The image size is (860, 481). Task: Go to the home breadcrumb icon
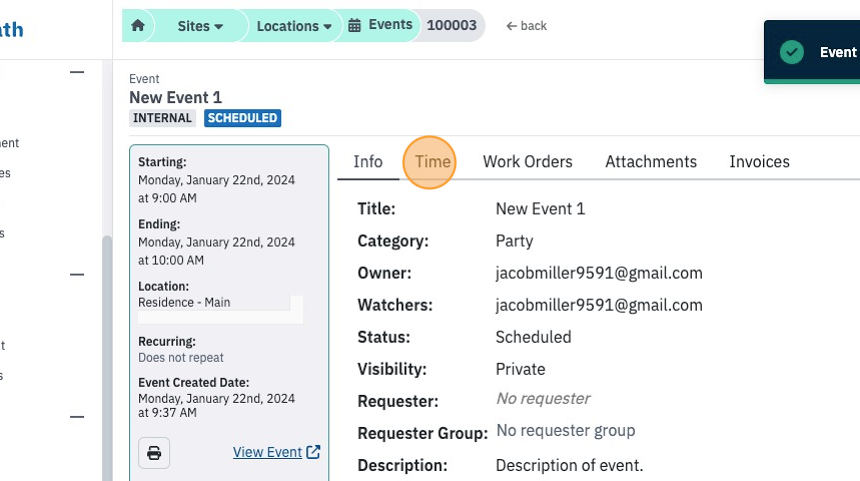138,25
